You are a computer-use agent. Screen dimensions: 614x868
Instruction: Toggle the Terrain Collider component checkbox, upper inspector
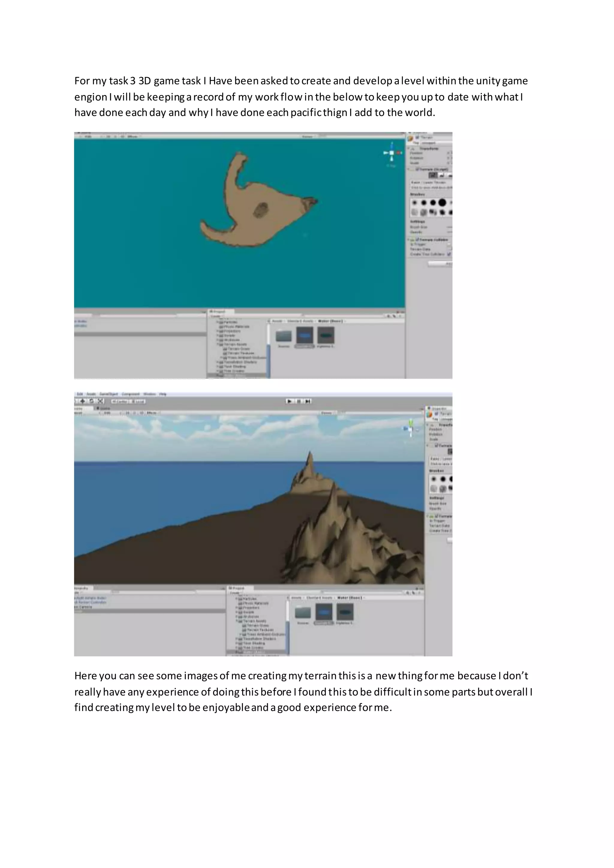417,240
